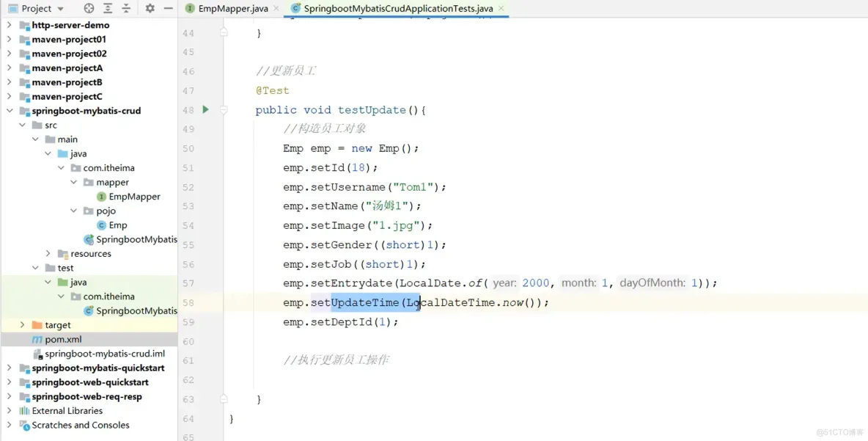Expand the resources folder
Screen dimensions: 868x441
48,253
